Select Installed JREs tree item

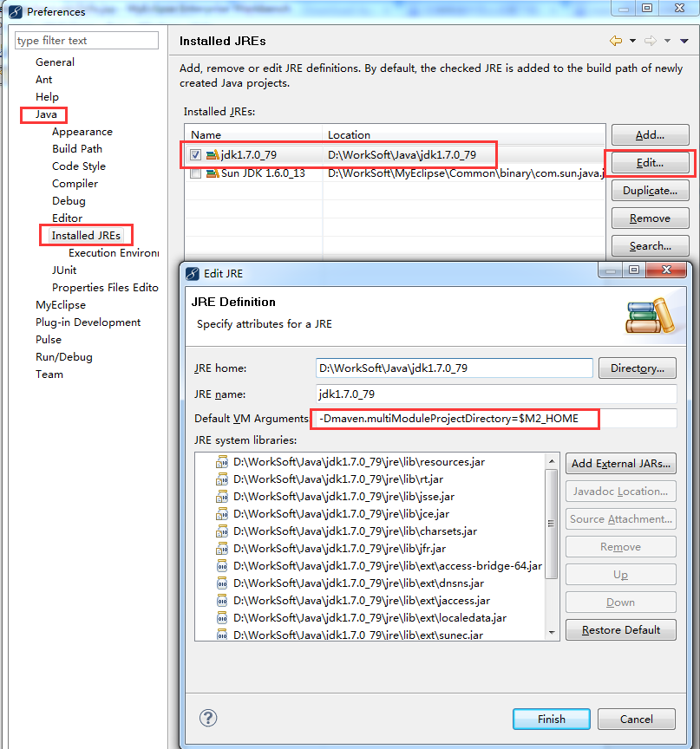tap(86, 236)
